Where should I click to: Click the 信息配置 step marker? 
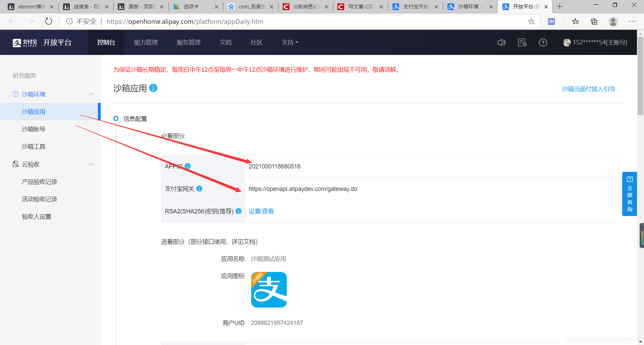tap(116, 118)
